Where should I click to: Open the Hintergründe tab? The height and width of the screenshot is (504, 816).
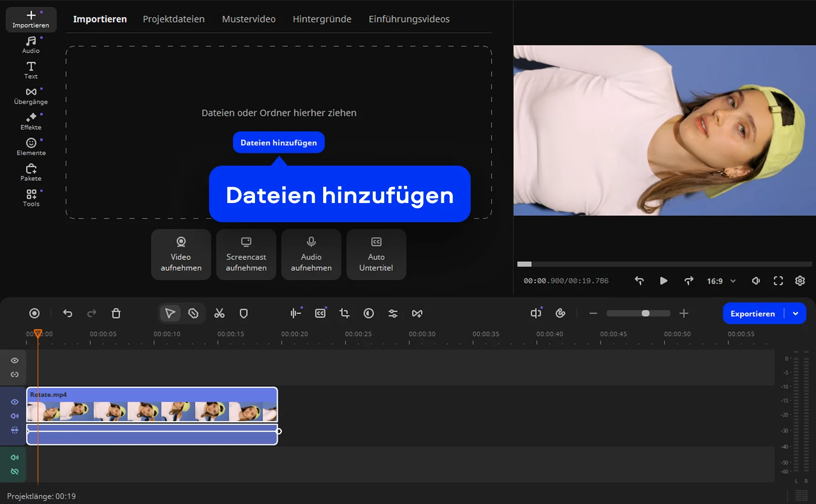[322, 19]
